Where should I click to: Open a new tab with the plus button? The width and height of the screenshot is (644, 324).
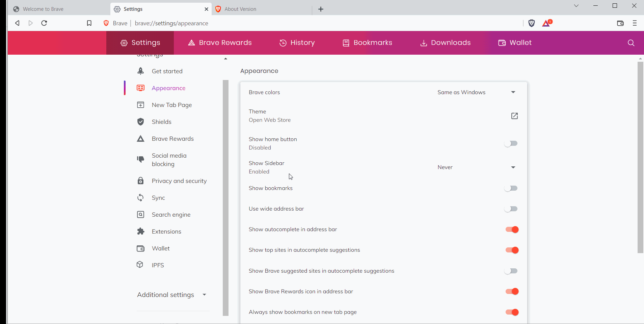(321, 9)
